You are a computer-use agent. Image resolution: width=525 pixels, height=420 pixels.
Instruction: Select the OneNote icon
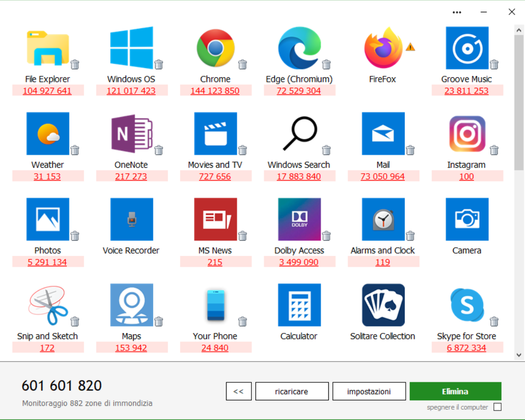[x=132, y=134]
